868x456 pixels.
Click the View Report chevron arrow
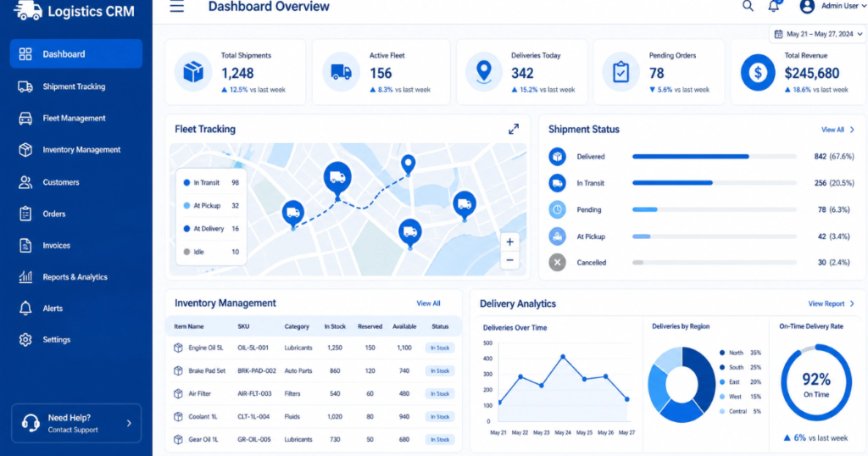[x=852, y=303]
